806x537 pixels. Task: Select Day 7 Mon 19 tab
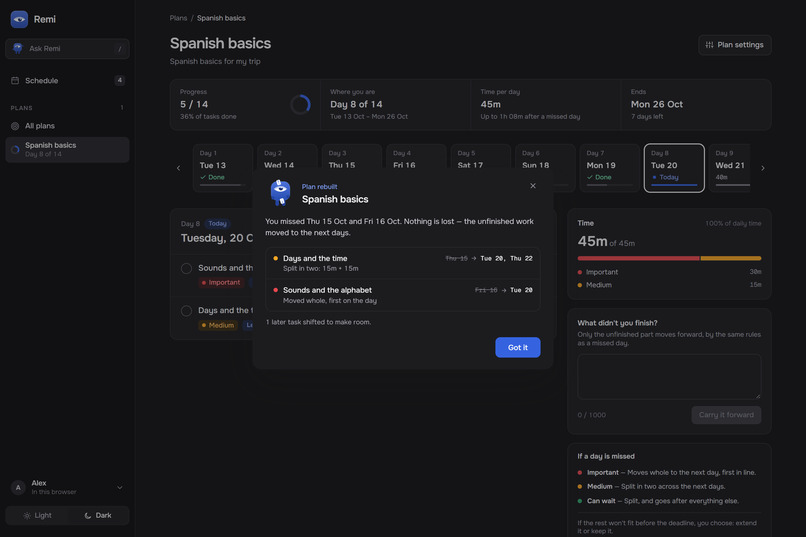point(610,168)
